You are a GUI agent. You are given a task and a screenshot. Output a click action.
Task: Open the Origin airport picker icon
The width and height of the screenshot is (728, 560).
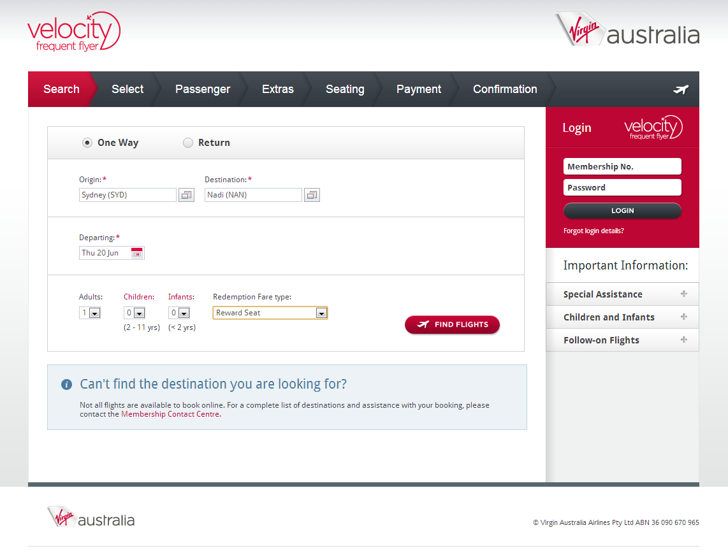[x=187, y=195]
